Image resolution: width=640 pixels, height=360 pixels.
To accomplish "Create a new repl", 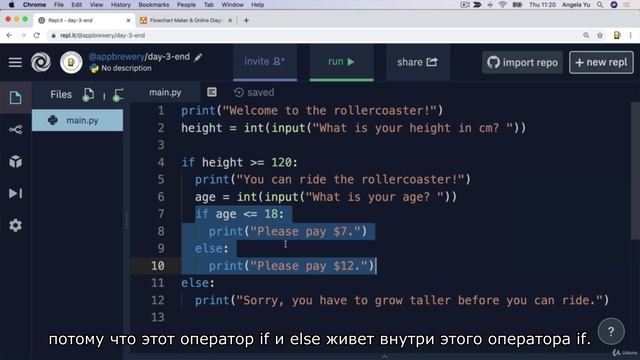I will tap(601, 62).
